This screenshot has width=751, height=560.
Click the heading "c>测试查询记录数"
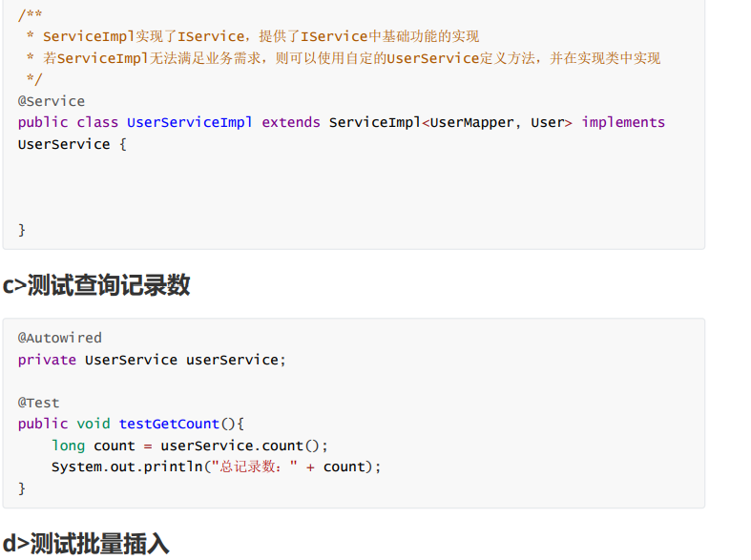[x=96, y=284]
